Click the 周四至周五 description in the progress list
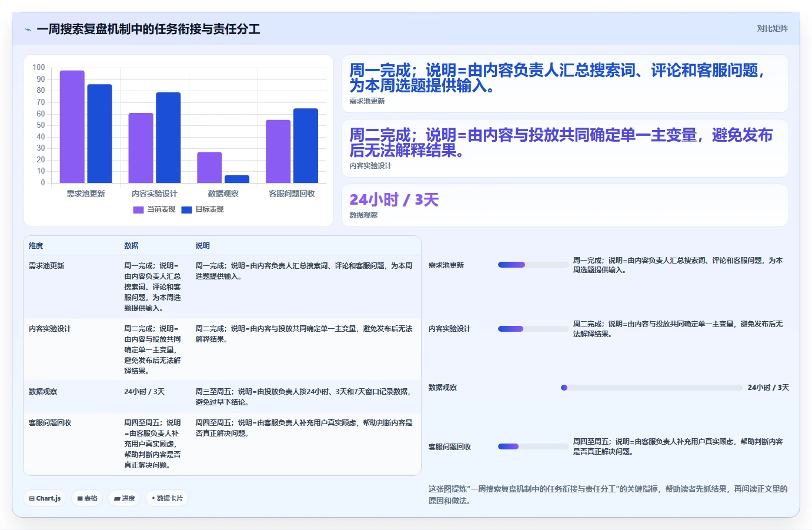The width and height of the screenshot is (812, 530). point(678,446)
